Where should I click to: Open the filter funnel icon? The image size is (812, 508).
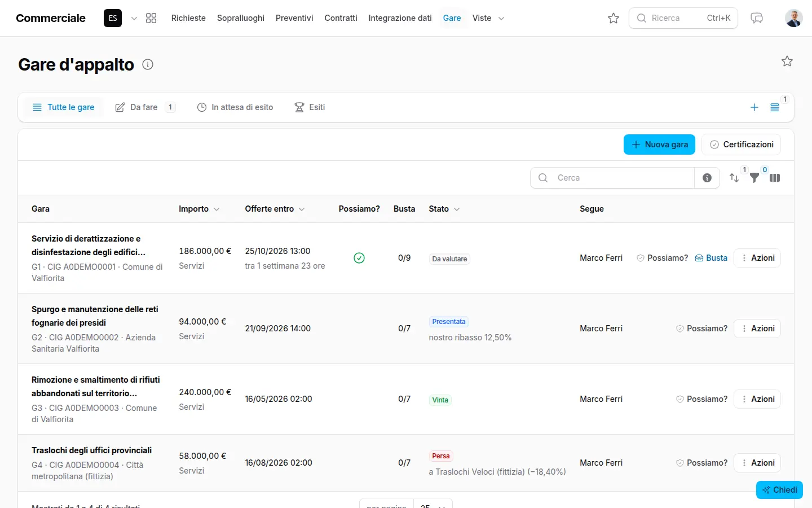click(x=754, y=178)
